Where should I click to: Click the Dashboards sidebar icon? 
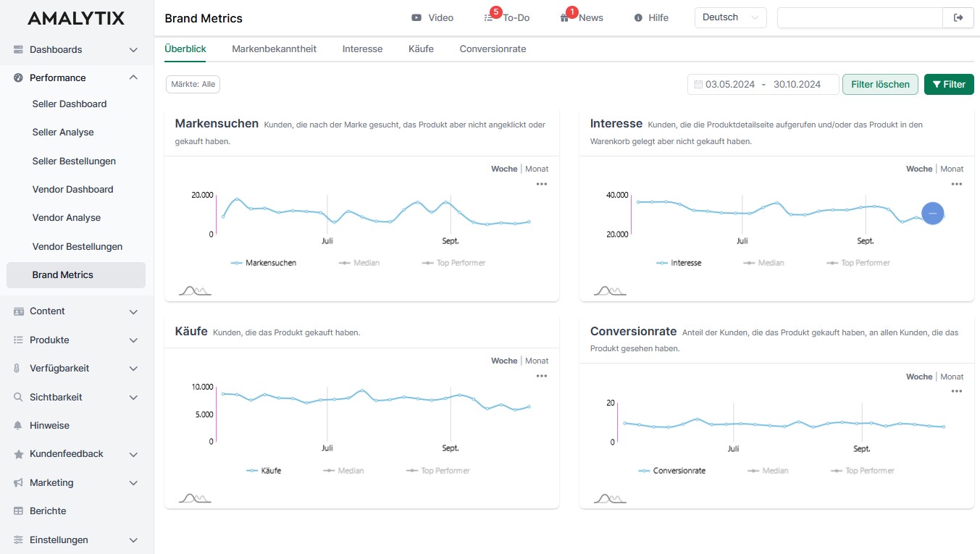point(18,49)
